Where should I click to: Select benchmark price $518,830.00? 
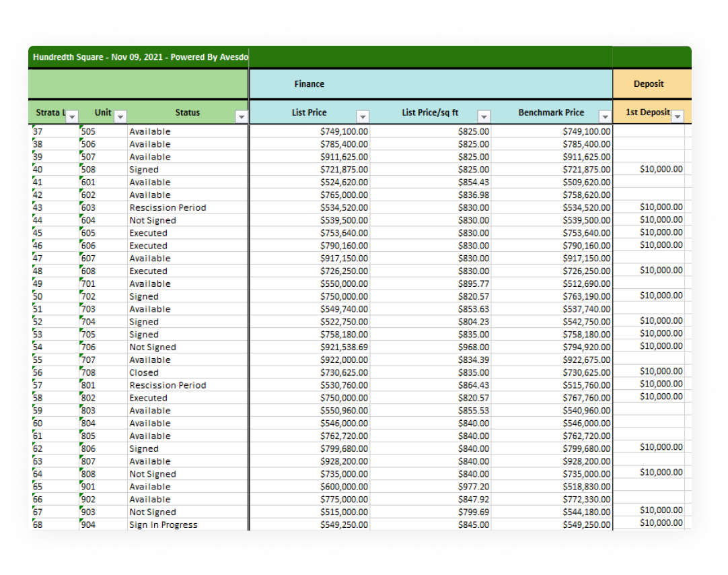point(552,486)
